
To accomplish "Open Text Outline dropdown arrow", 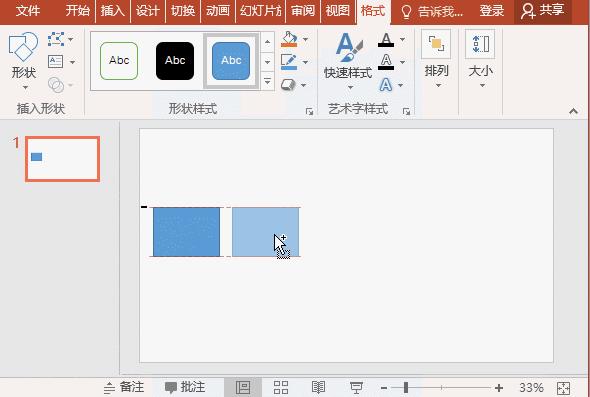I will pyautogui.click(x=402, y=62).
